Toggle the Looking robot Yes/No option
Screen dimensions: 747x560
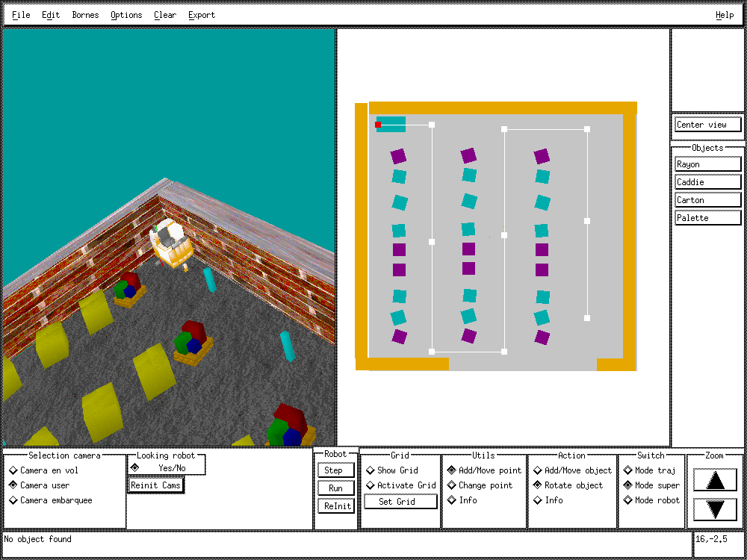(x=135, y=467)
